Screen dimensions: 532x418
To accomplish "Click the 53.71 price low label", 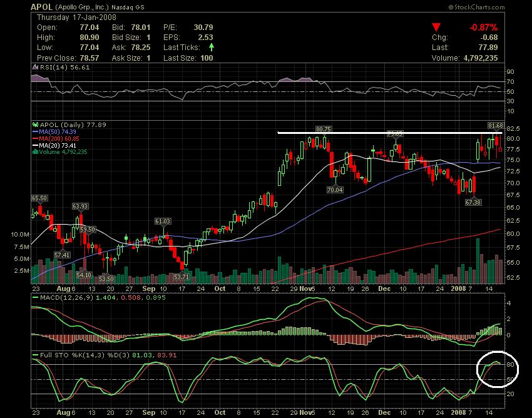I will 181,277.
